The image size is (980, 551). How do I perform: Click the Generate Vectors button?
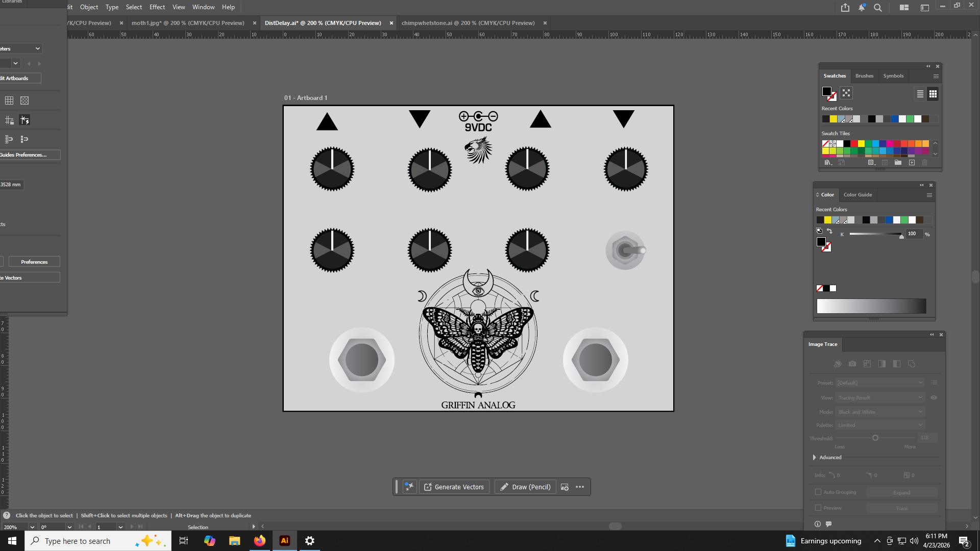[454, 487]
